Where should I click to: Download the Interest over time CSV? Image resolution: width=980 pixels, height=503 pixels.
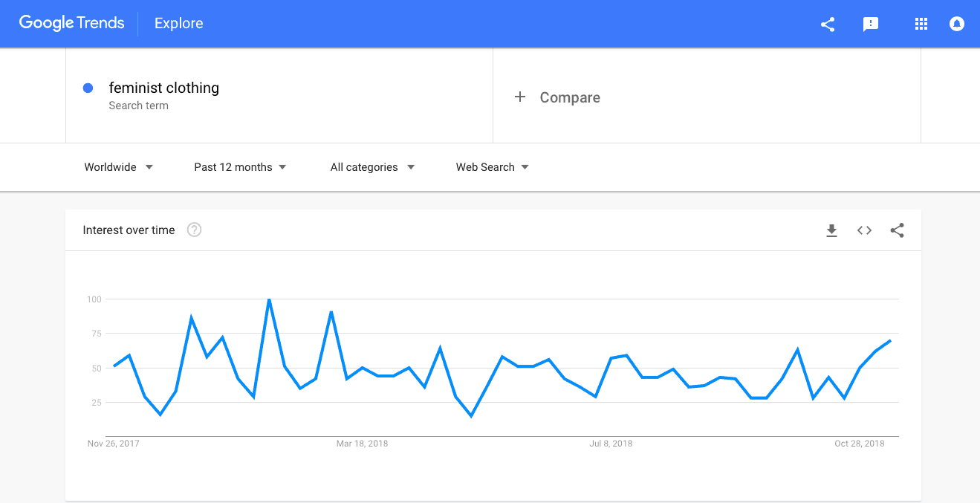[x=832, y=230]
